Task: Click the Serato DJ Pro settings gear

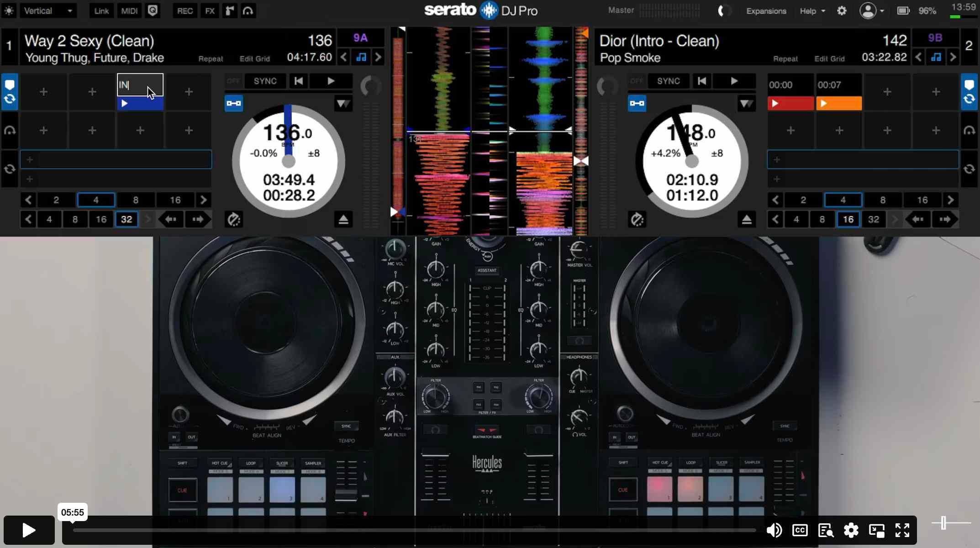Action: tap(842, 11)
